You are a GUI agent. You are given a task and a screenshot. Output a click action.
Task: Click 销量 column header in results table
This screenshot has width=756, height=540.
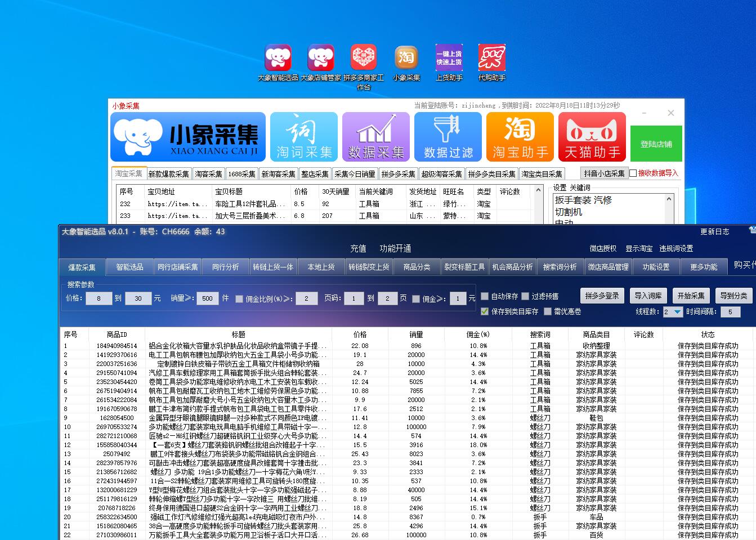click(416, 334)
